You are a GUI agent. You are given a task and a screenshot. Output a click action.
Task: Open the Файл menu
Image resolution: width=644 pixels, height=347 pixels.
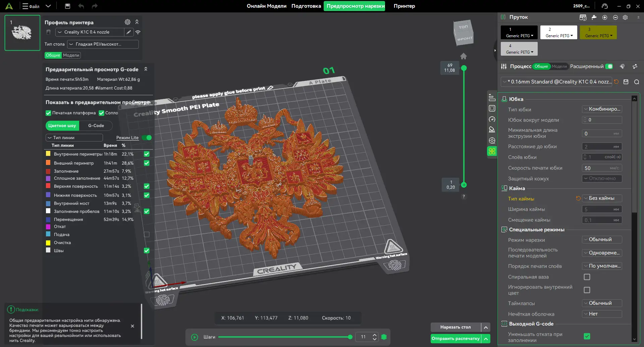[31, 6]
